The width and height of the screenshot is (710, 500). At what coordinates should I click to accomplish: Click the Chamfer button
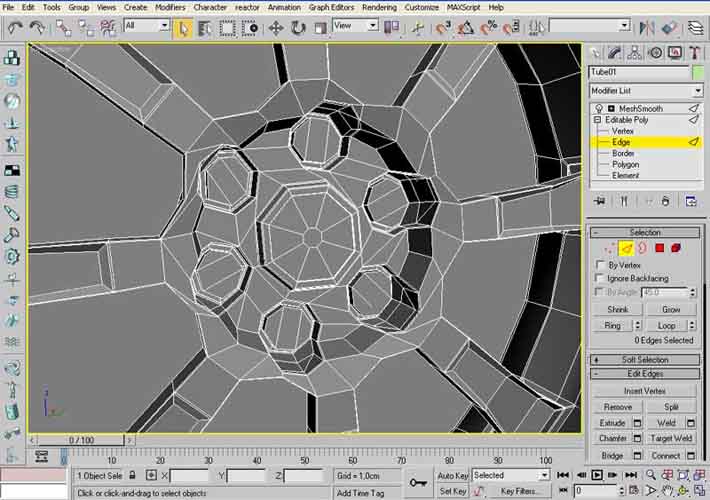coord(613,438)
